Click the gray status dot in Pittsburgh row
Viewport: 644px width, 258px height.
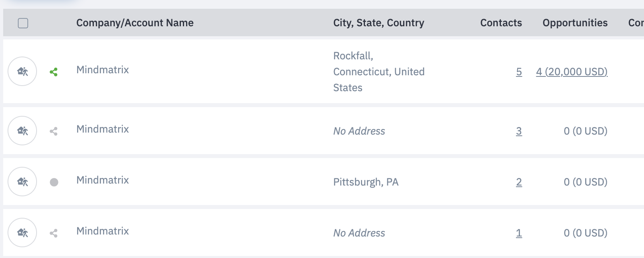point(54,182)
